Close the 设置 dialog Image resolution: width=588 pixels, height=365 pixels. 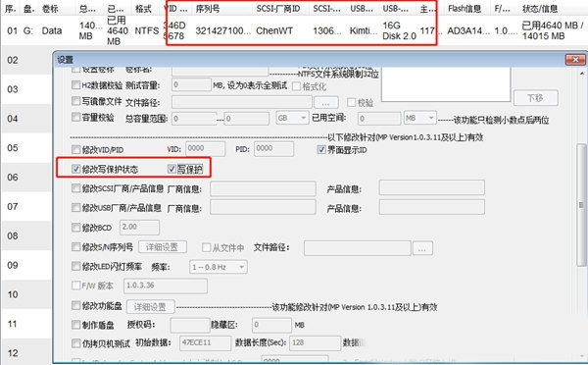[x=575, y=60]
